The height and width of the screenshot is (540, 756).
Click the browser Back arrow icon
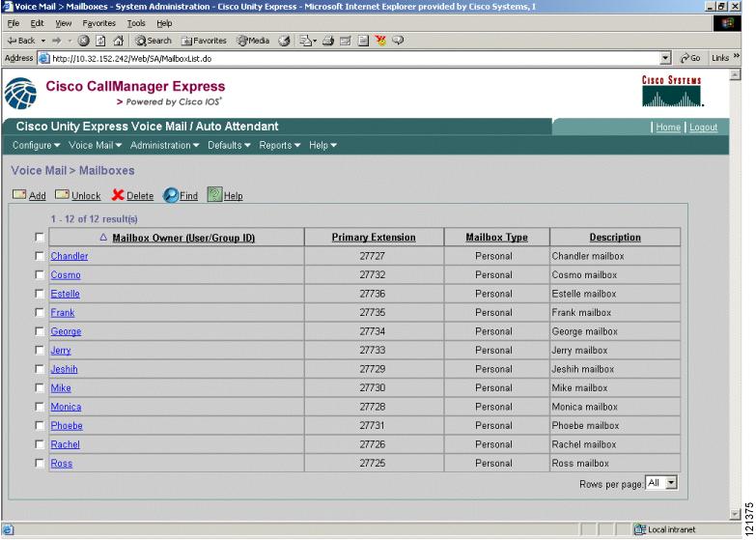12,41
